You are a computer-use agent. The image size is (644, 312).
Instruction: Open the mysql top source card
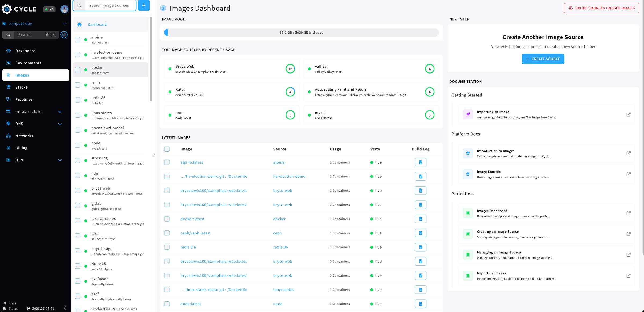click(x=371, y=115)
